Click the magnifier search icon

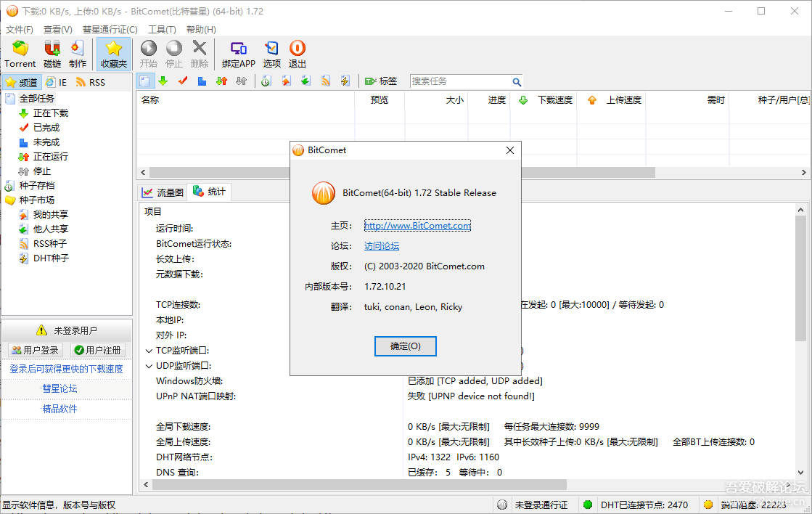(x=517, y=82)
